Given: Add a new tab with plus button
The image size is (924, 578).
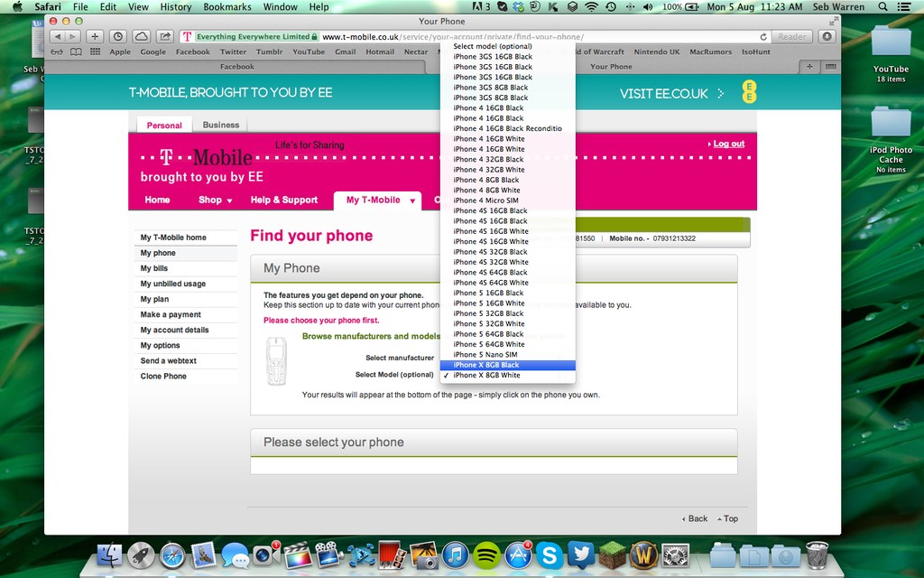Looking at the screenshot, I should (809, 67).
